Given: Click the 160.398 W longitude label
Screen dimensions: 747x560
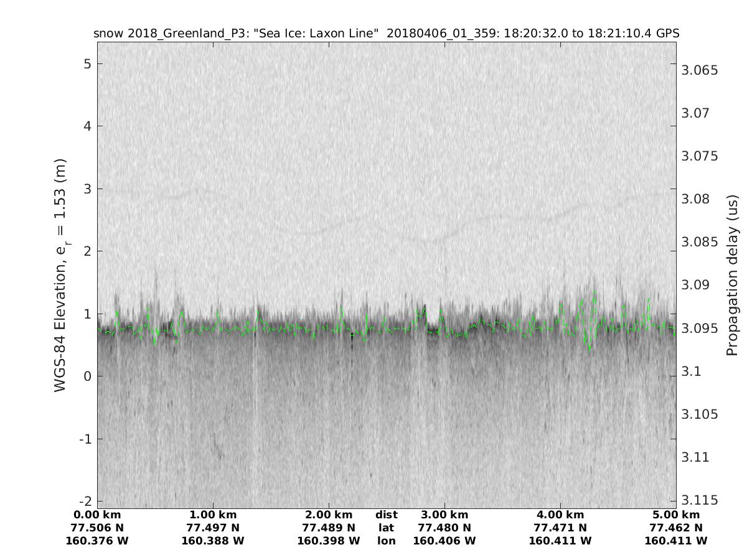Looking at the screenshot, I should click(x=329, y=541).
